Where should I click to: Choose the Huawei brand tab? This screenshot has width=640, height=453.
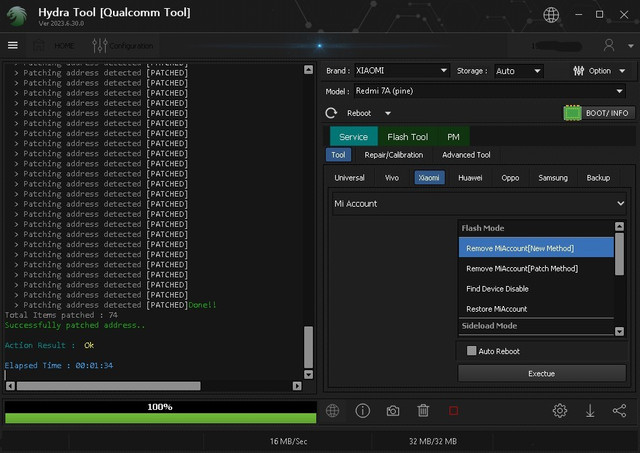(x=470, y=178)
